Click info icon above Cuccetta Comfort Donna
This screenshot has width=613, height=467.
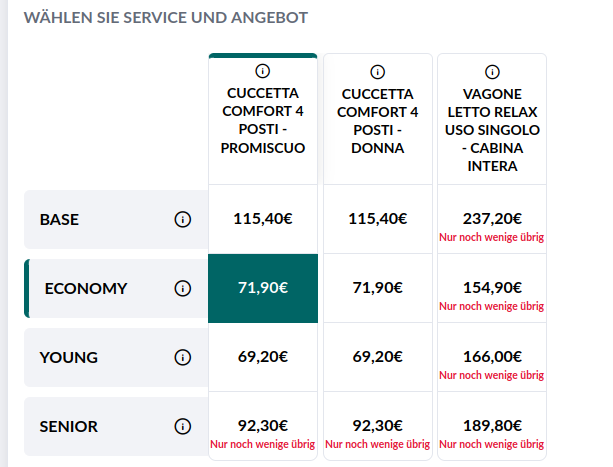[x=377, y=71]
